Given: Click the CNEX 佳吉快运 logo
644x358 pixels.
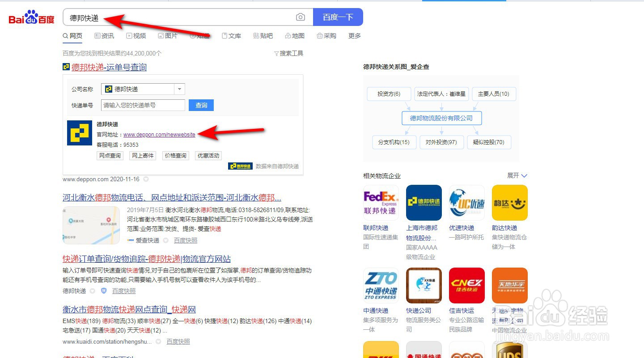Looking at the screenshot, I should click(466, 285).
